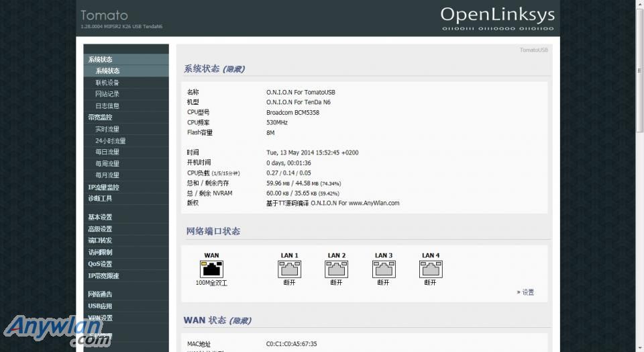Open 日志信息 logs page
This screenshot has width=644, height=352.
pyautogui.click(x=126, y=105)
